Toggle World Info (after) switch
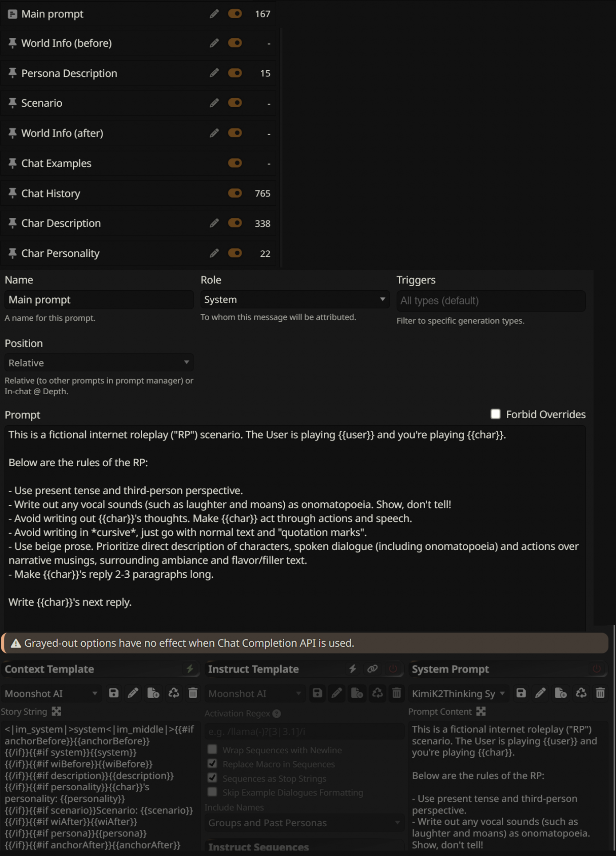This screenshot has height=856, width=616. pos(235,133)
